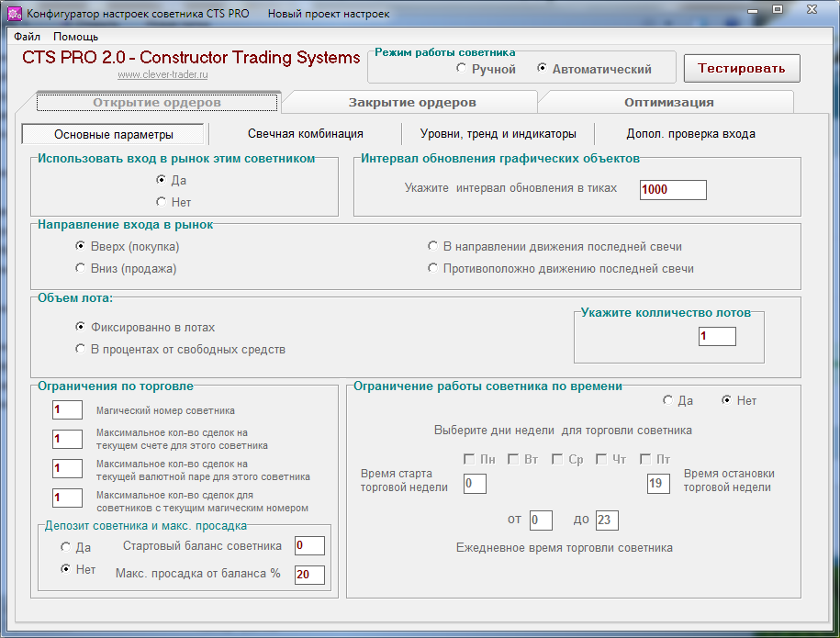Screen dimensions: 840x638
Task: Open the Свечная комбинация sub-tab
Action: click(306, 134)
